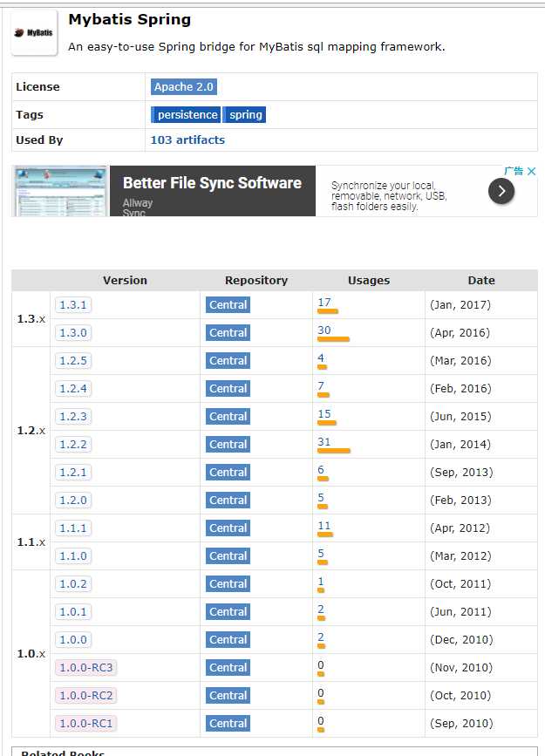Click Central repository for version 1.3.1
This screenshot has width=545, height=756.
point(228,304)
